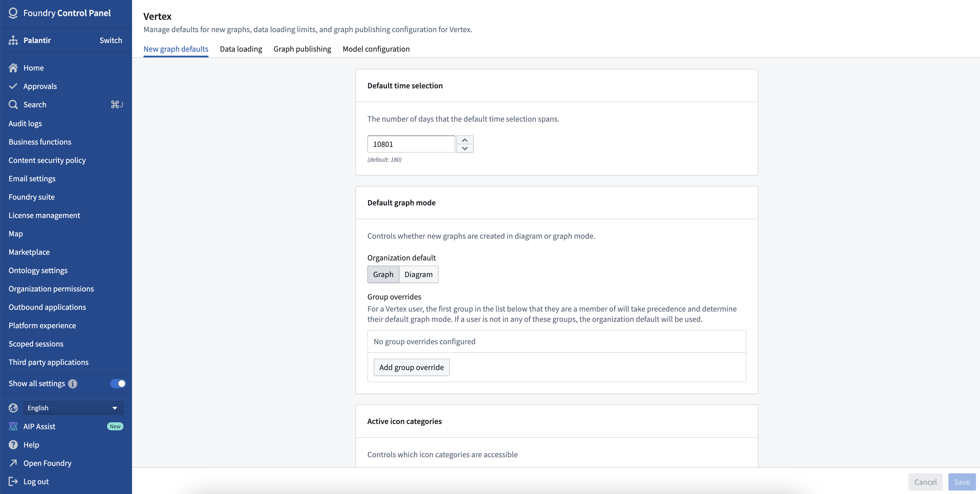
Task: Click the Search magnifier icon
Action: pyautogui.click(x=13, y=104)
